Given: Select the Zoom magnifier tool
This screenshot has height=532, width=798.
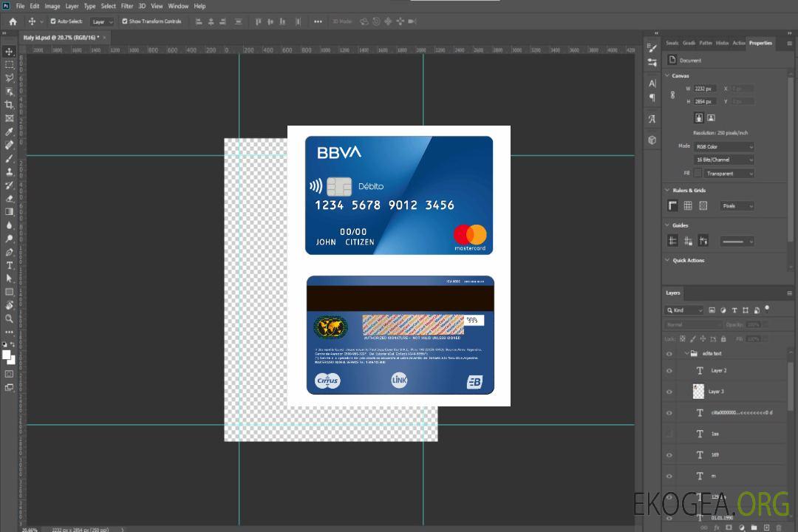Looking at the screenshot, I should tap(9, 318).
